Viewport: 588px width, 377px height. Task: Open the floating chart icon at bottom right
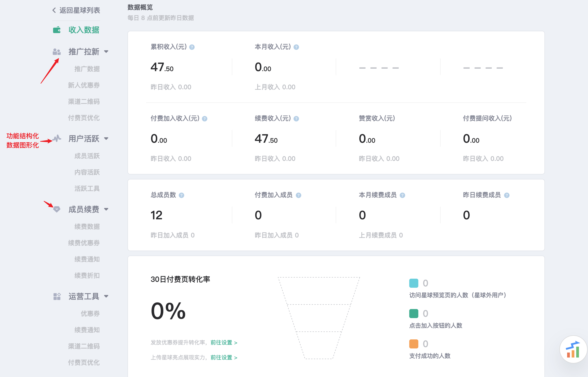coord(573,349)
